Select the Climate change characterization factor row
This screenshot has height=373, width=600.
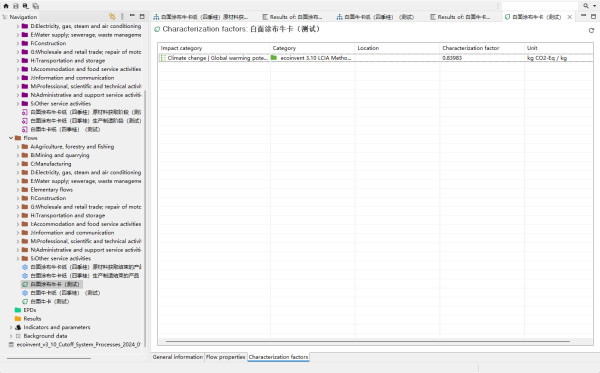coord(375,58)
